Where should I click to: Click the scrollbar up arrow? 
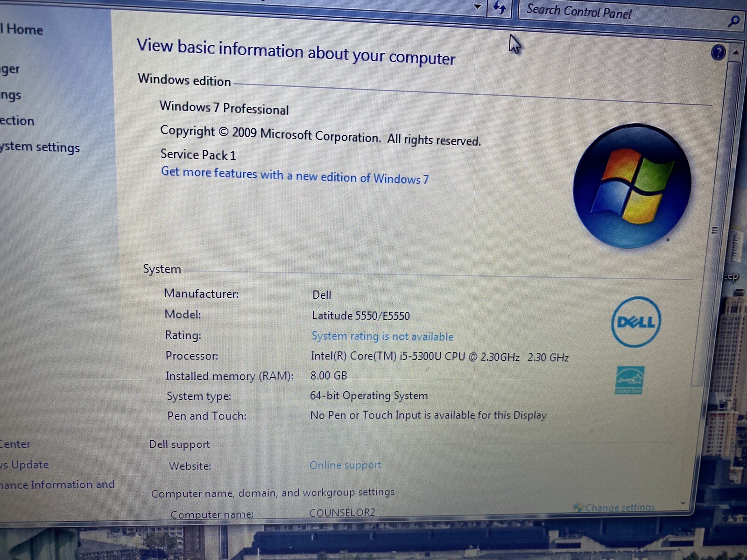point(736,53)
